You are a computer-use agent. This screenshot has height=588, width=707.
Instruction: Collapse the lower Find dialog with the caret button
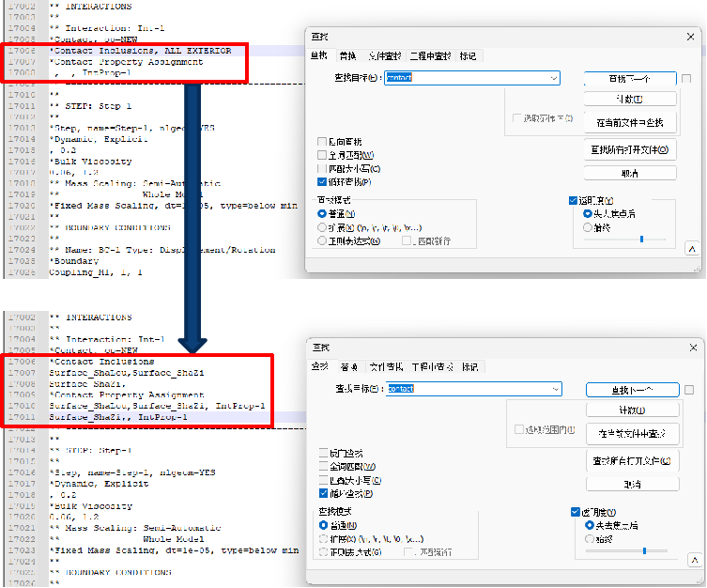[695, 560]
